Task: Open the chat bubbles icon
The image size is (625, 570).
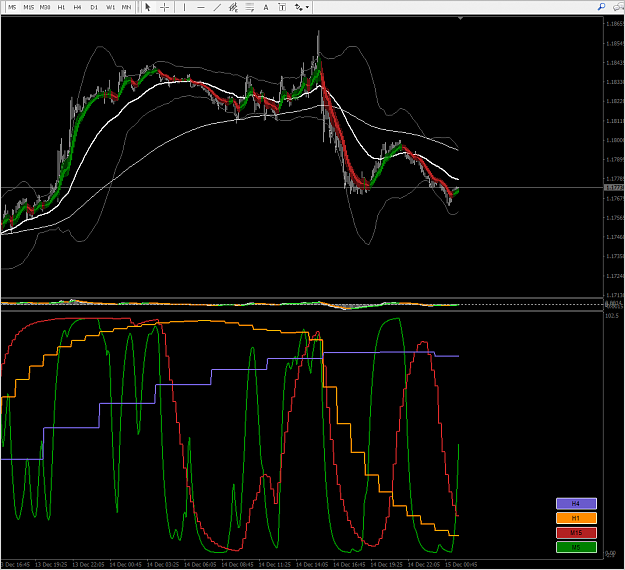Action: pos(619,7)
